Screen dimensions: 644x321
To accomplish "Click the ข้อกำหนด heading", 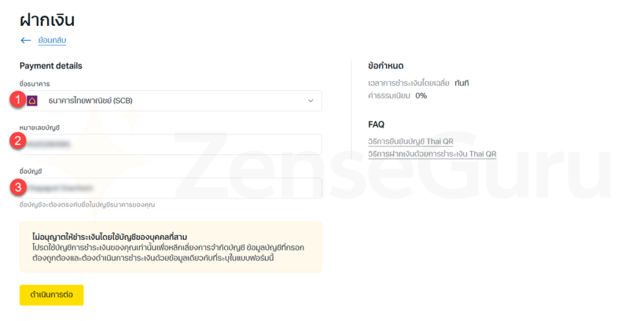I will coord(386,66).
